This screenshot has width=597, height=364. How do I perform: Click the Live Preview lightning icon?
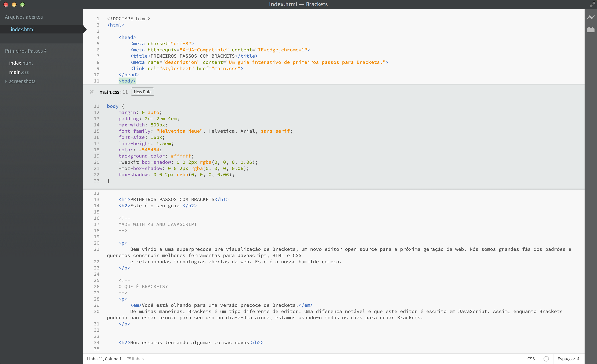[590, 17]
